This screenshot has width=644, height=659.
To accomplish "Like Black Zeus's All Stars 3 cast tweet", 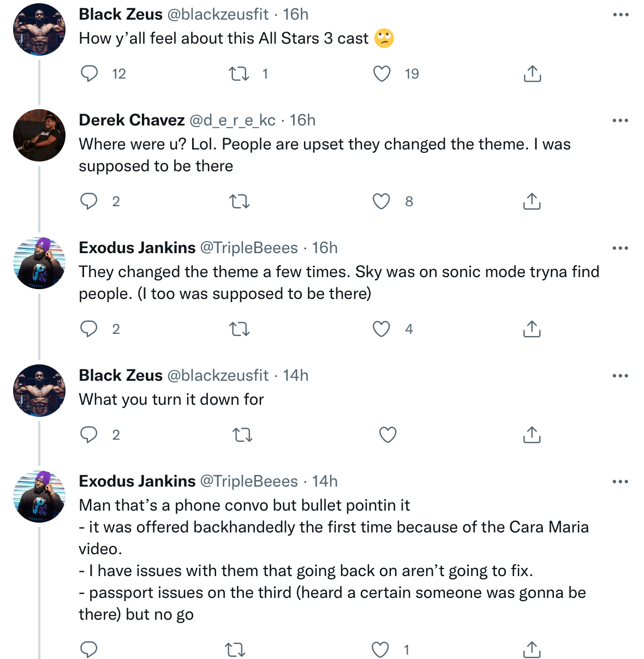I will [381, 74].
